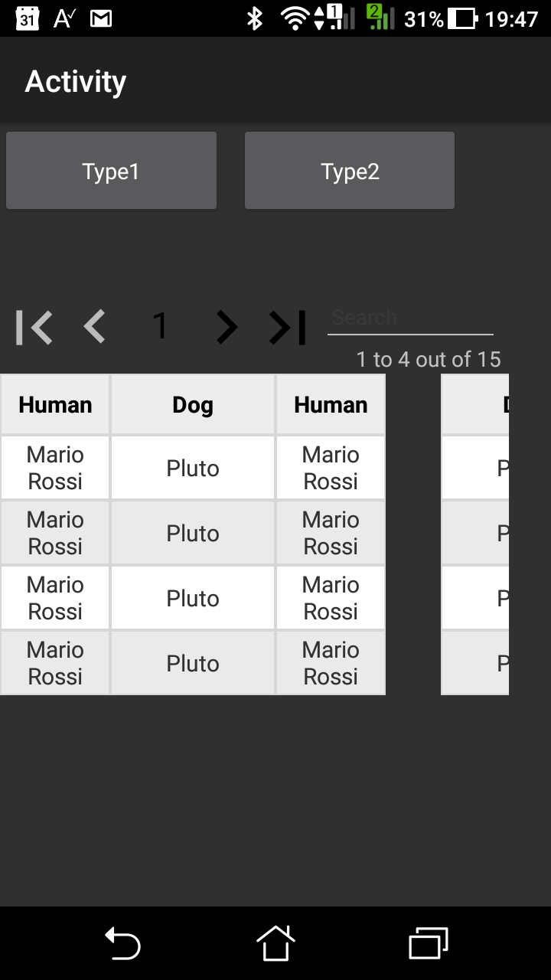Tap Pluto in the last table row
Image resolution: width=551 pixels, height=980 pixels.
pyautogui.click(x=193, y=664)
